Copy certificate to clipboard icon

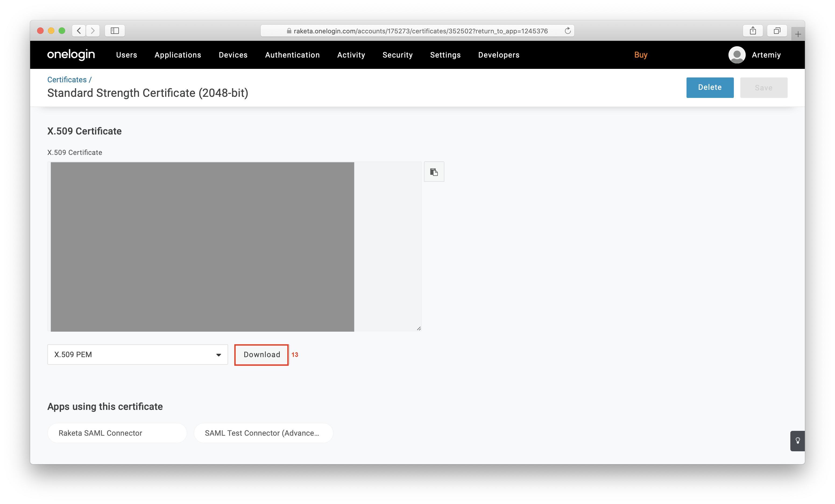point(434,172)
